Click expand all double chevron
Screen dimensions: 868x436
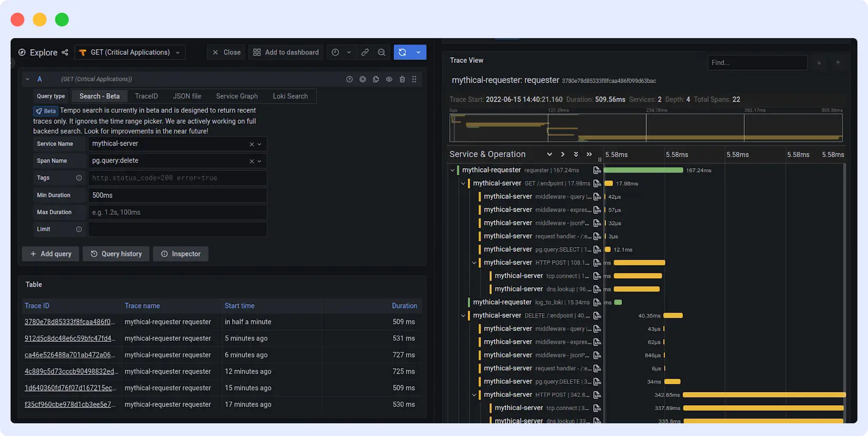click(x=576, y=155)
